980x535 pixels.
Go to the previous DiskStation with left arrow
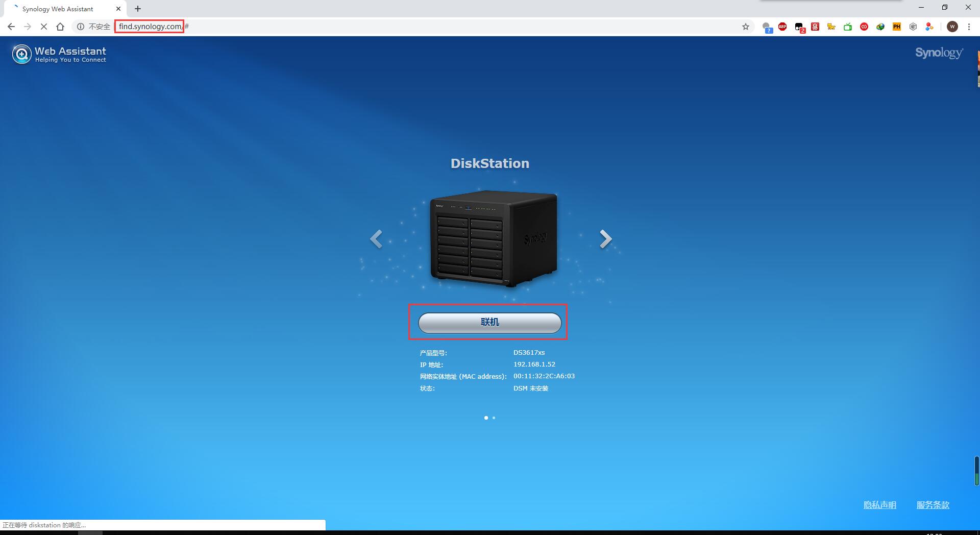(376, 239)
